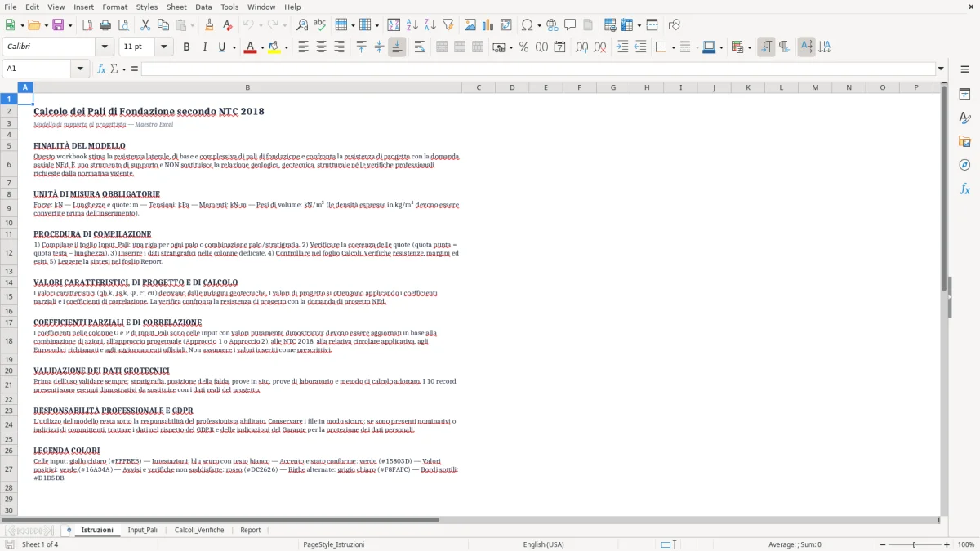Toggle wrap text in cell

(x=419, y=47)
